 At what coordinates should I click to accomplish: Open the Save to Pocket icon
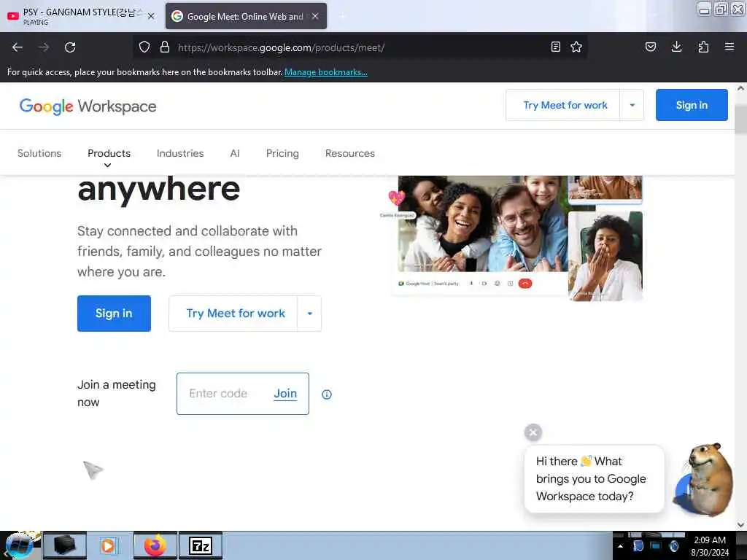click(x=651, y=47)
